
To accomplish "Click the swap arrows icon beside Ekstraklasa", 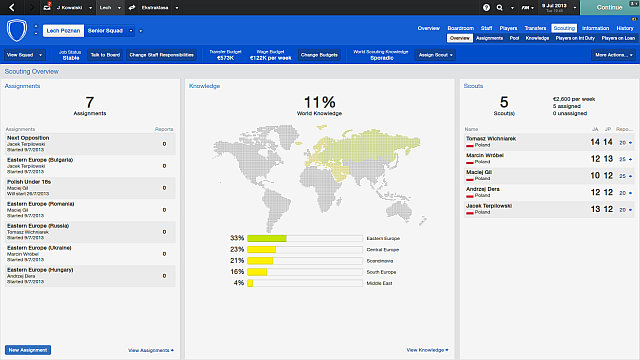I will click(132, 7).
